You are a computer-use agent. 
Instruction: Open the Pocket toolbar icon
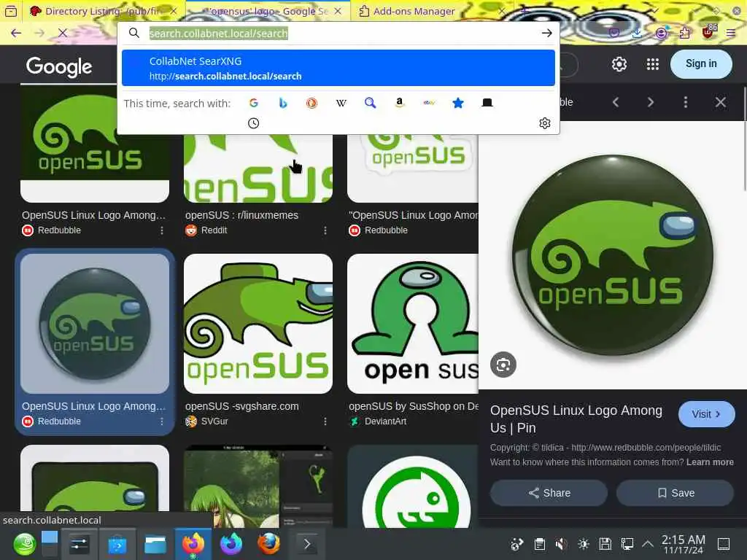click(x=614, y=33)
